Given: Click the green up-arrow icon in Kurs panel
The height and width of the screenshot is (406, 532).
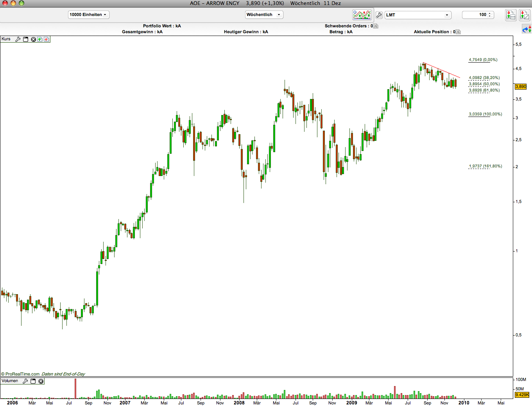Looking at the screenshot, I should click(40, 39).
